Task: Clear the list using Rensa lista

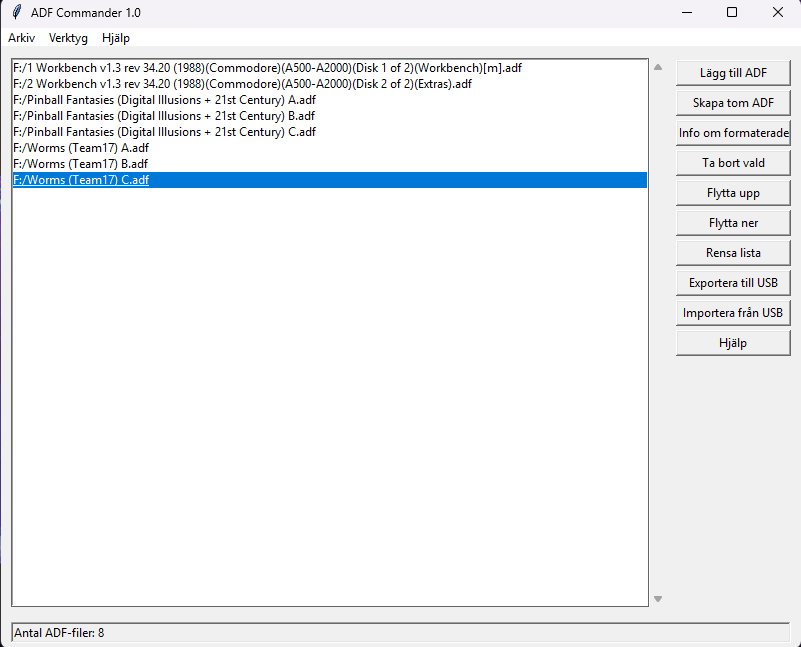Action: click(733, 253)
